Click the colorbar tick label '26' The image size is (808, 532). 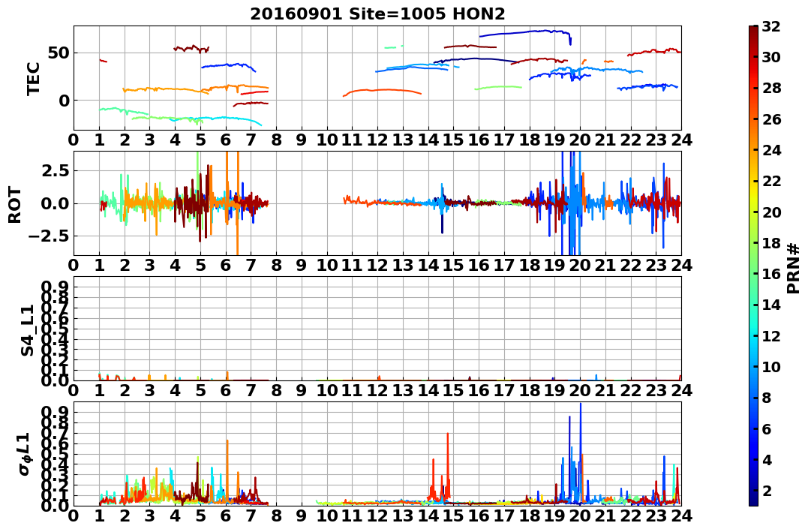770,119
